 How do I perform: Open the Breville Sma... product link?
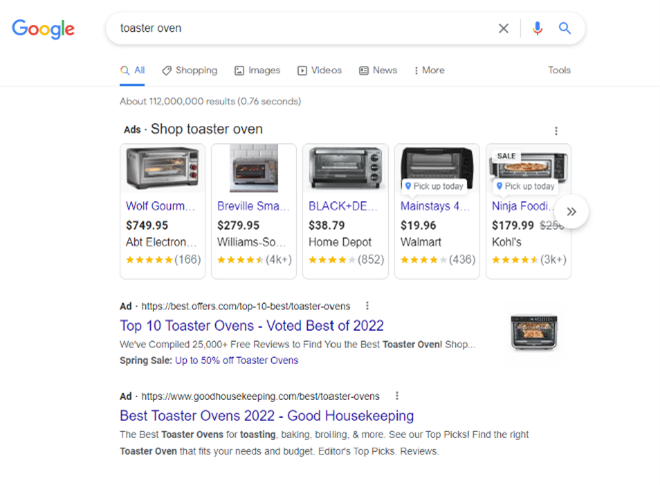(x=253, y=206)
